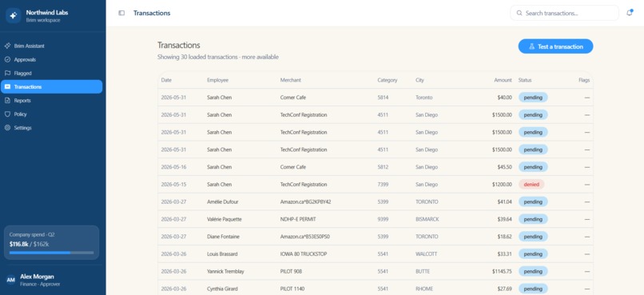Click the Status column header
The width and height of the screenshot is (644, 295).
(525, 80)
